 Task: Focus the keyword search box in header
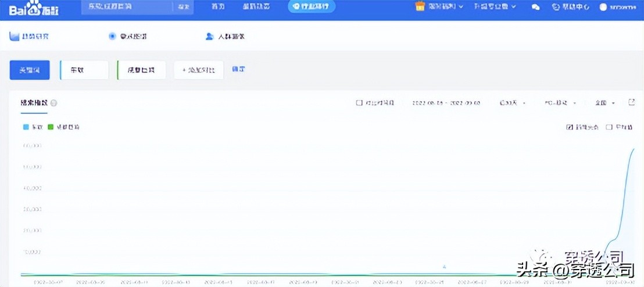(127, 7)
